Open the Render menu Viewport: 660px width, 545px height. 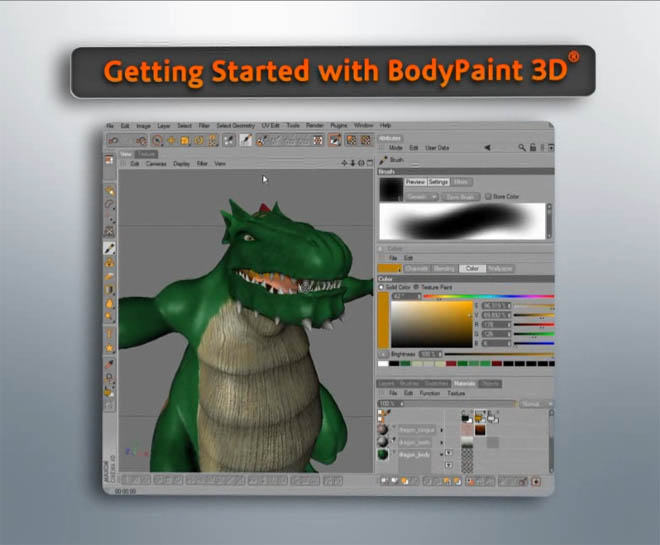click(314, 125)
